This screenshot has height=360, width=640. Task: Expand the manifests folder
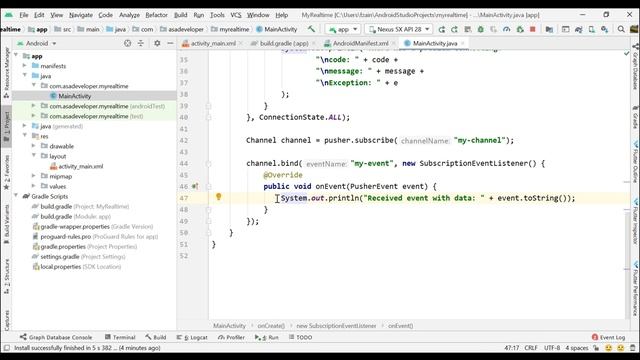tap(24, 66)
